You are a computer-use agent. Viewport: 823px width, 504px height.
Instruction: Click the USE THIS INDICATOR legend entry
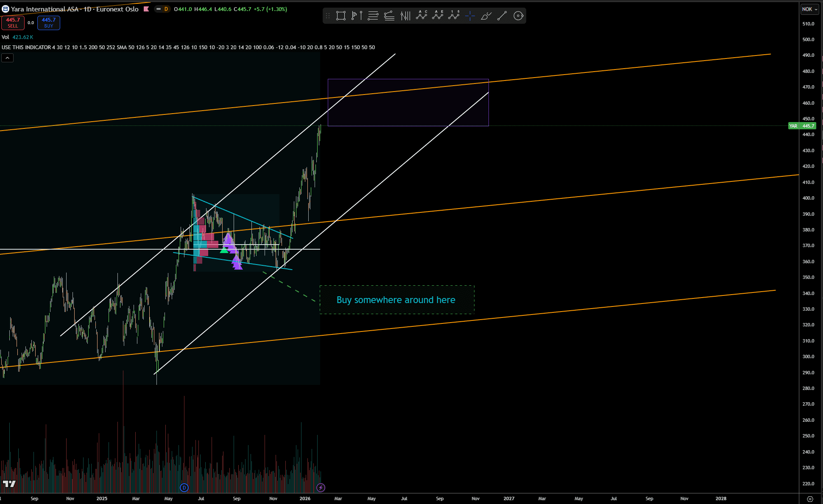pyautogui.click(x=26, y=47)
